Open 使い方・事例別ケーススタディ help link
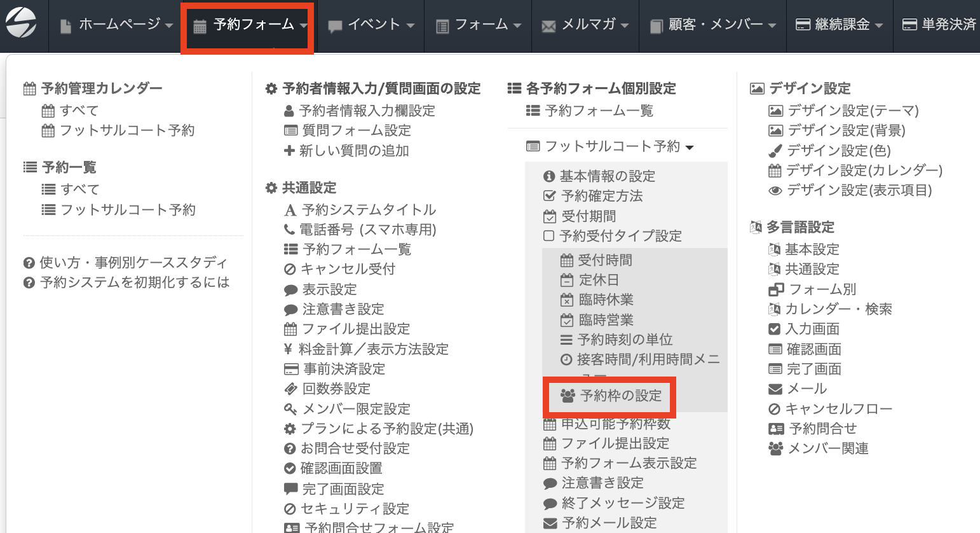The image size is (980, 533). click(133, 262)
